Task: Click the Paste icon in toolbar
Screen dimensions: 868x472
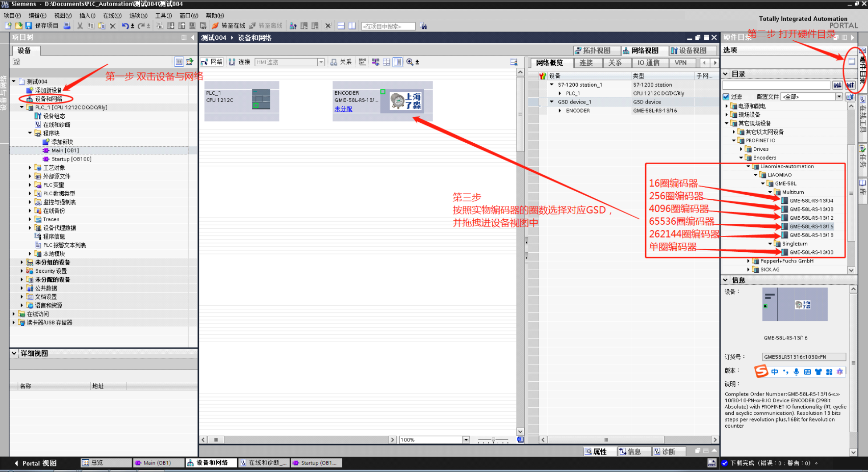Action: point(101,25)
